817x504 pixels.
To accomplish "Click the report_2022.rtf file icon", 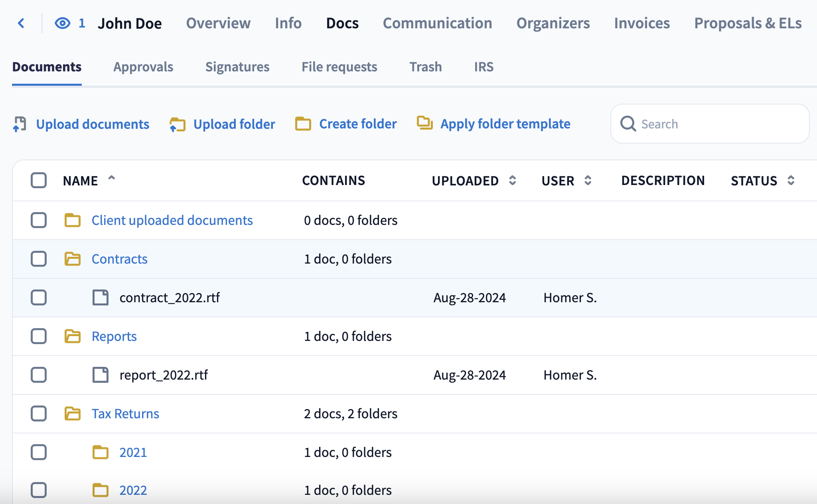I will 101,375.
